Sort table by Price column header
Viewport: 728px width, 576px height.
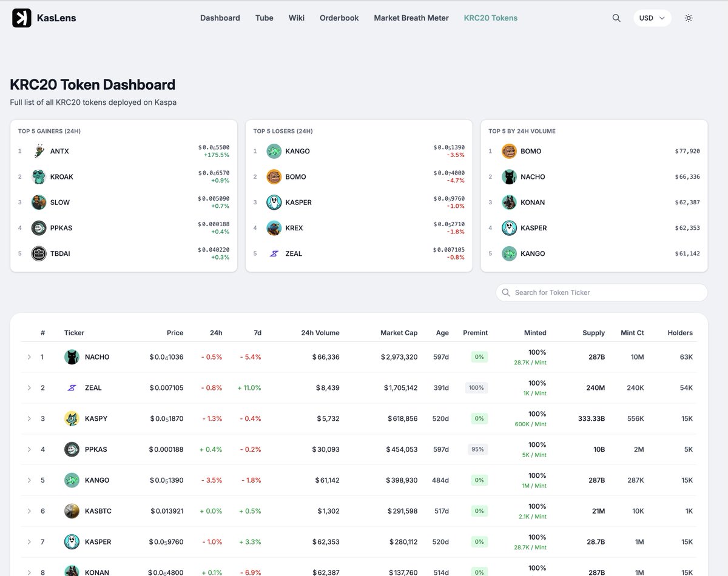click(175, 333)
